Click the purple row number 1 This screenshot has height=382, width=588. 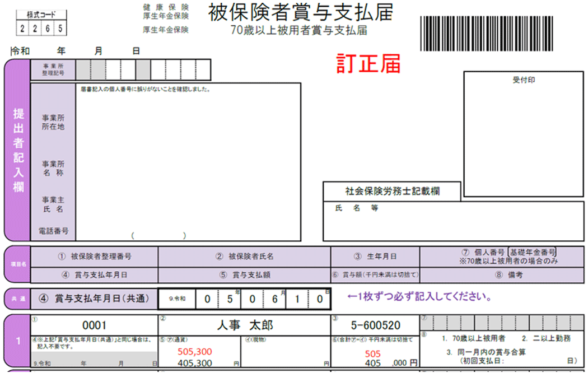point(18,341)
